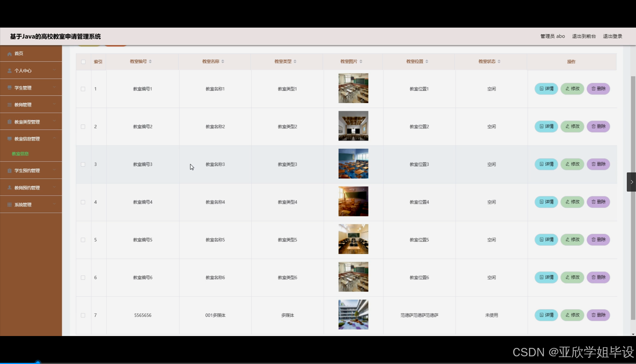Click the grid icon beside 系统管理

tap(10, 205)
